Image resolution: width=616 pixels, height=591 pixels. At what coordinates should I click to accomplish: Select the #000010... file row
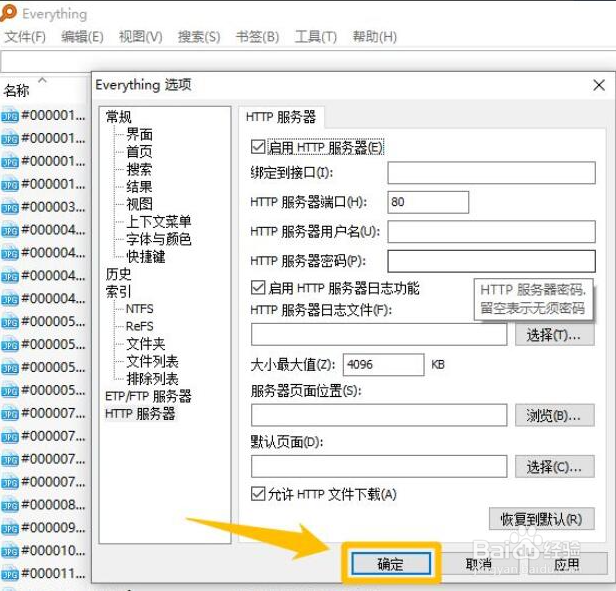pyautogui.click(x=43, y=551)
